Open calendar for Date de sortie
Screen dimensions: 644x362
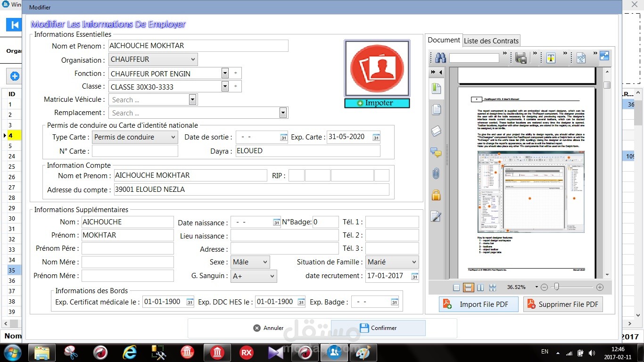[283, 138]
